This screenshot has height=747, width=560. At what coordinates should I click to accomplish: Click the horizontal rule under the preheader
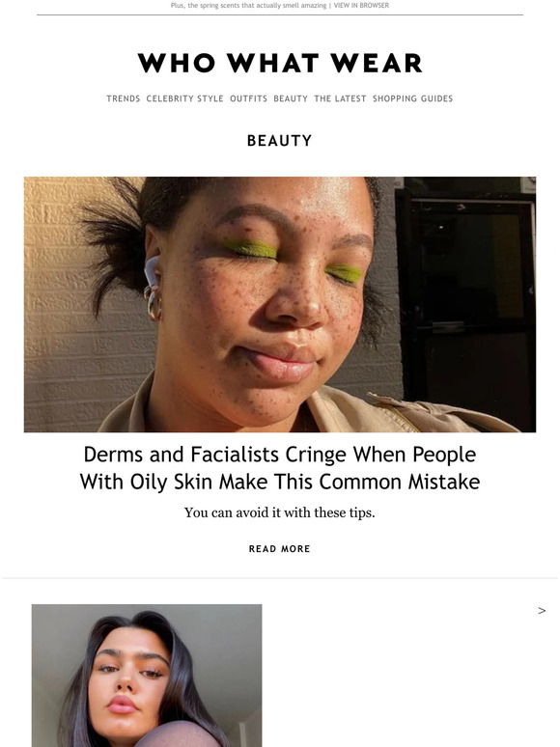(x=280, y=14)
